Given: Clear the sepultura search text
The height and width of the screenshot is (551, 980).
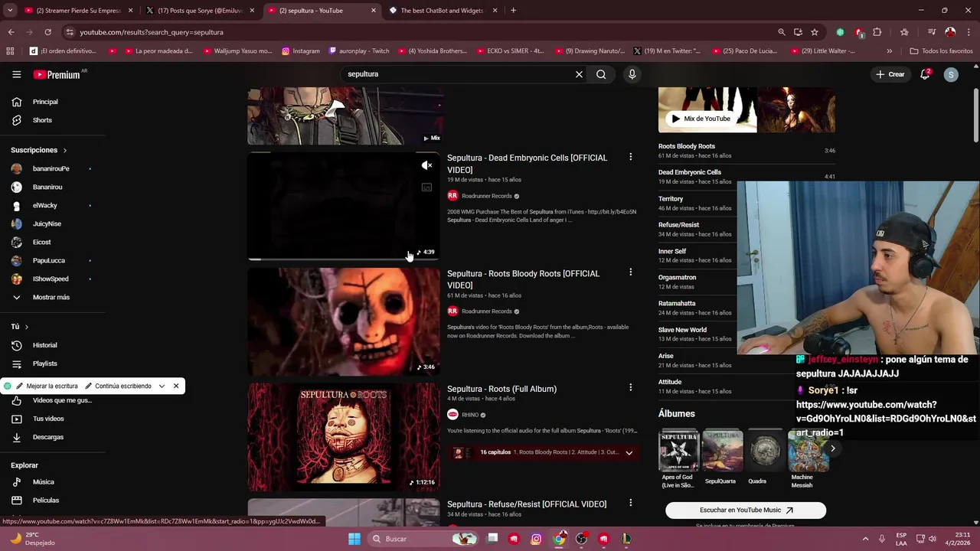Looking at the screenshot, I should (x=579, y=74).
